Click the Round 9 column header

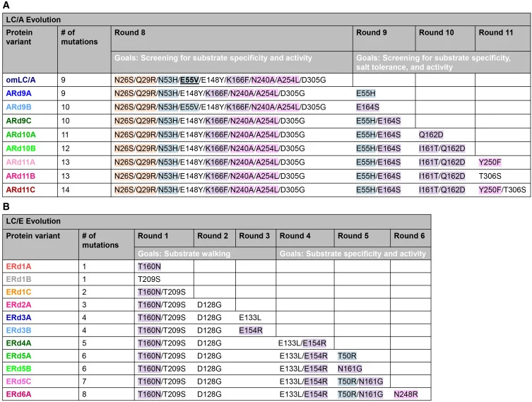tap(371, 32)
